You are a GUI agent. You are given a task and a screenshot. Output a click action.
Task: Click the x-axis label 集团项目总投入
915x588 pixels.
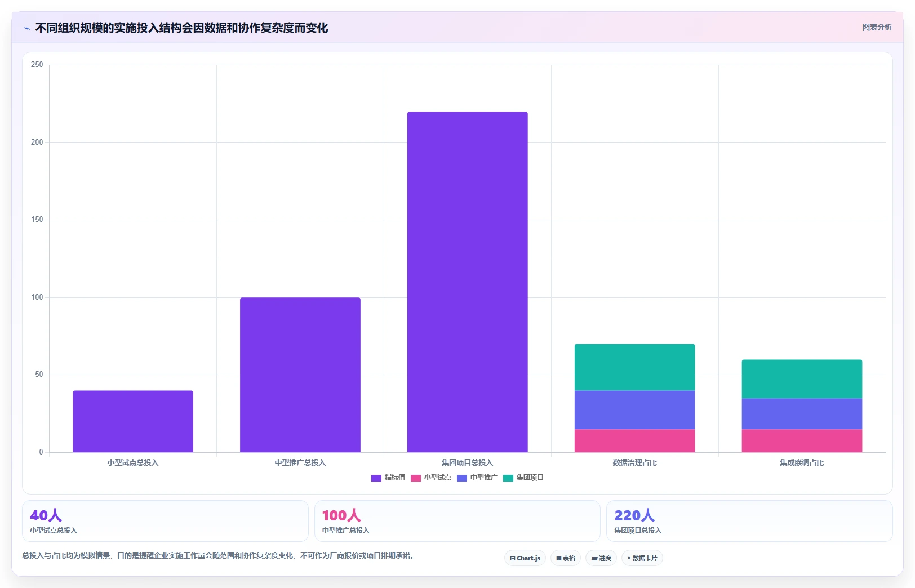pos(468,462)
